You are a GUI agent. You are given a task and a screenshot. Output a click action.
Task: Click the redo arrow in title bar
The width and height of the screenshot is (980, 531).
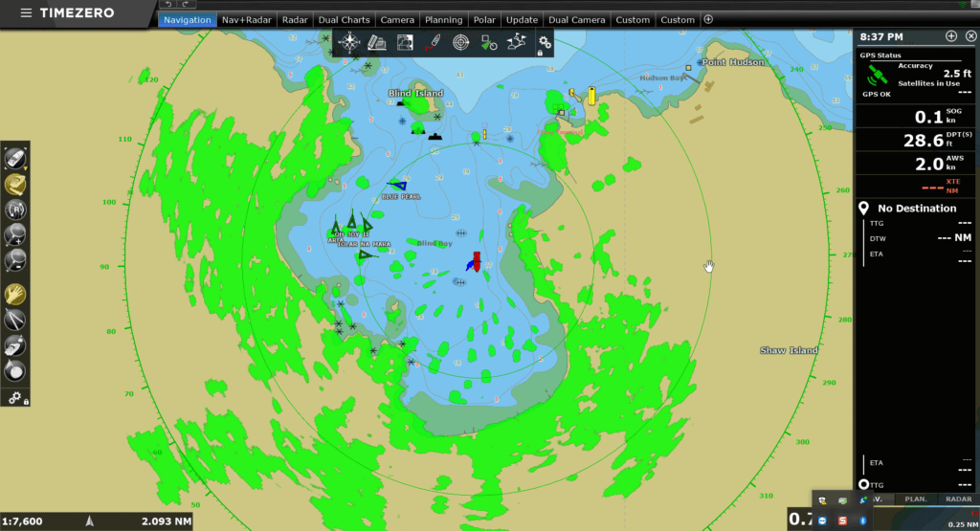coord(186,4)
